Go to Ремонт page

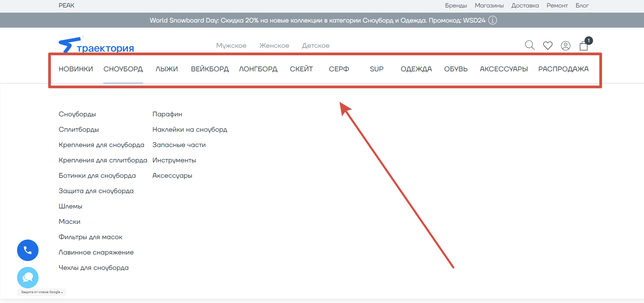[x=557, y=5]
